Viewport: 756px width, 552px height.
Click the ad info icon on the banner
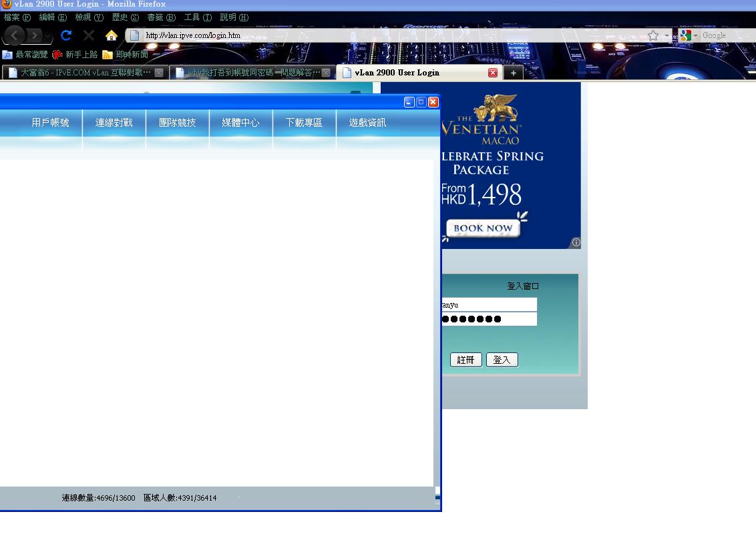(576, 242)
